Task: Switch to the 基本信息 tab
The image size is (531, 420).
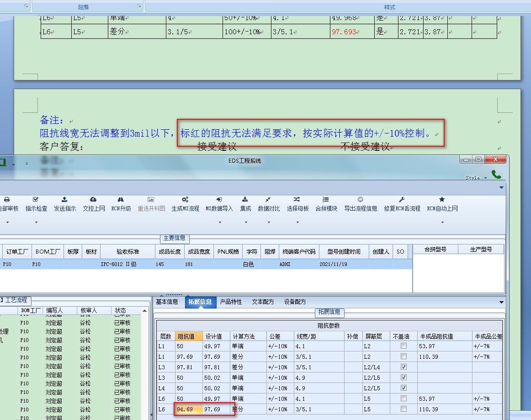Action: click(x=167, y=302)
